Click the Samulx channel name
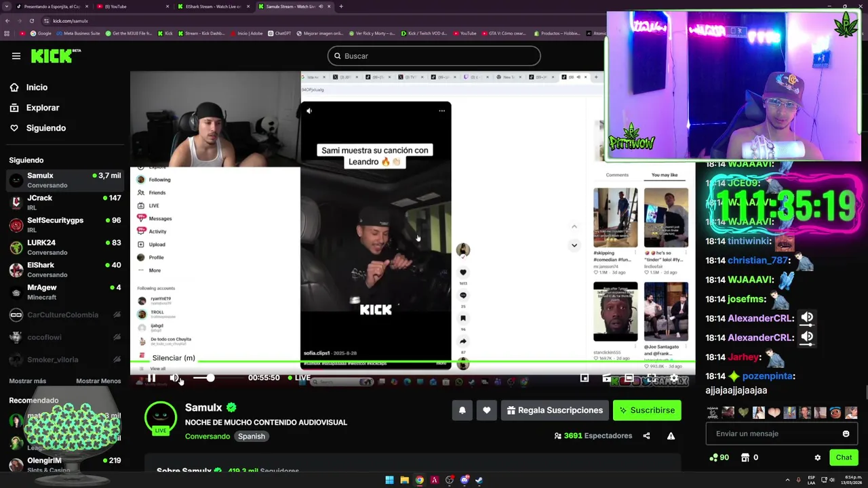Screen dimensions: 868x488 [203, 407]
